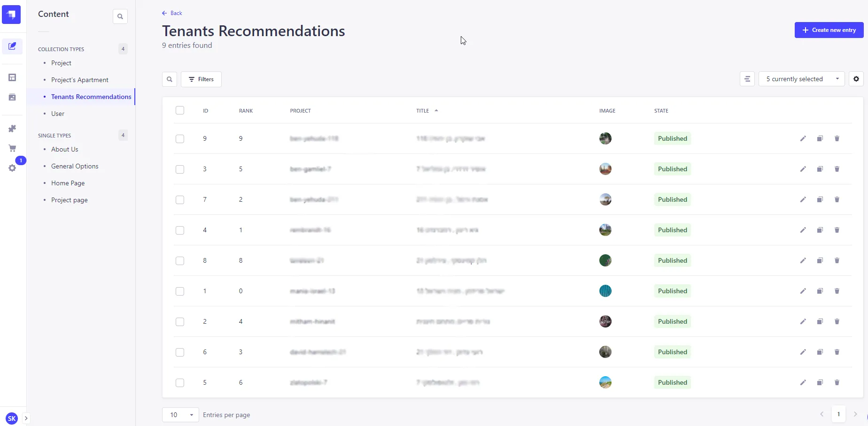Click Create new entry button
Screen dimensions: 868x426
pyautogui.click(x=829, y=30)
